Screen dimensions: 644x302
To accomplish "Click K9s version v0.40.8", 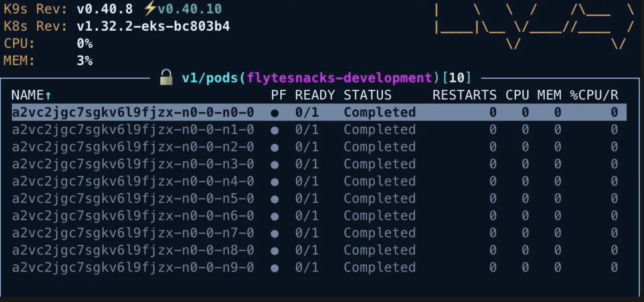I will click(106, 9).
